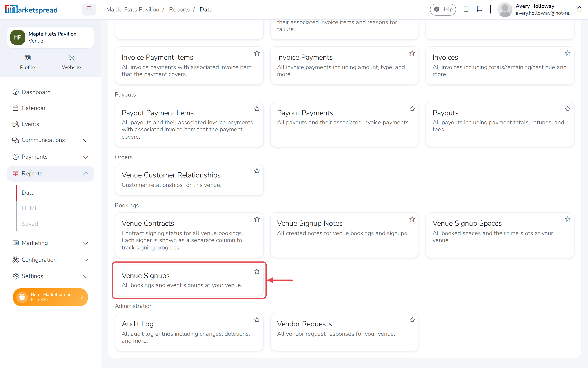Click the Events icon in sidebar
588x368 pixels.
[x=16, y=124]
